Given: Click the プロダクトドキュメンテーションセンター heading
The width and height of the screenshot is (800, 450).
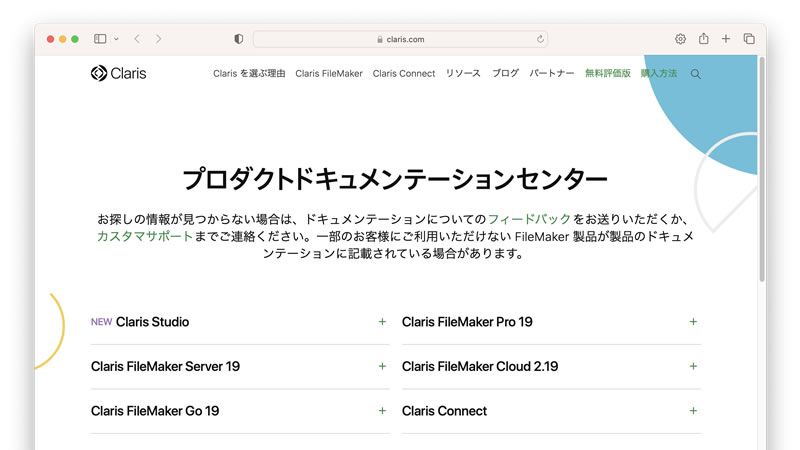Looking at the screenshot, I should (395, 179).
